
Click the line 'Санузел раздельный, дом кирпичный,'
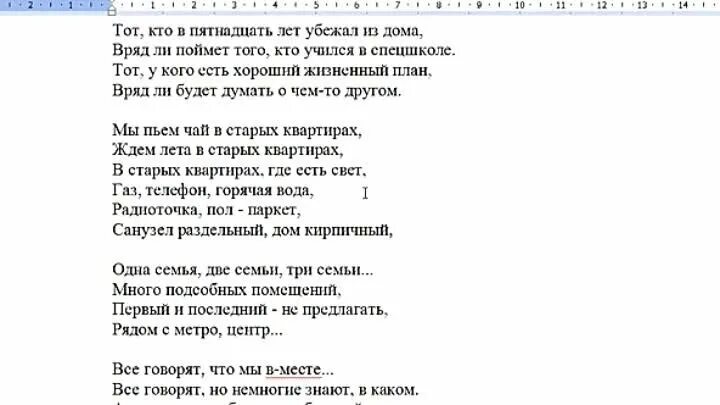coord(253,231)
